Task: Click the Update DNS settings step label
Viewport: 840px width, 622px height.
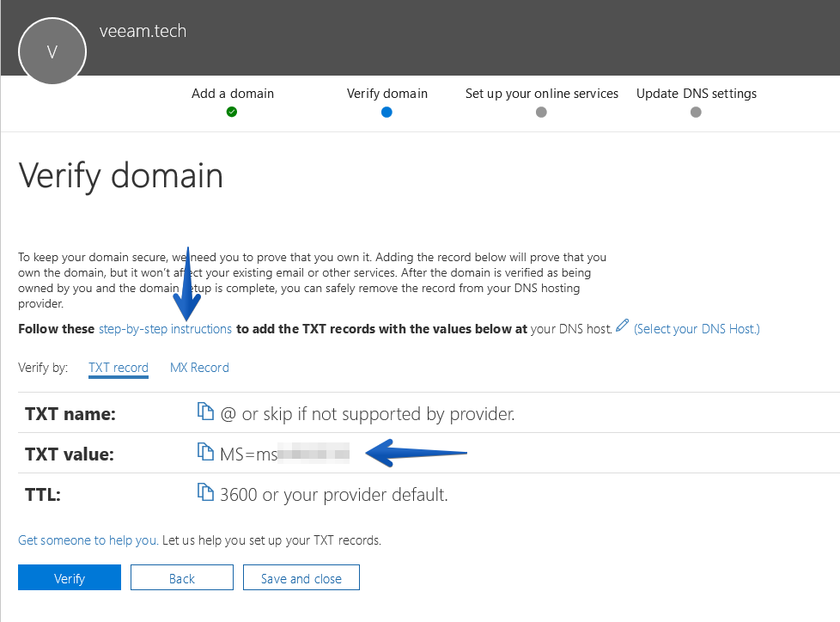Action: click(x=697, y=94)
